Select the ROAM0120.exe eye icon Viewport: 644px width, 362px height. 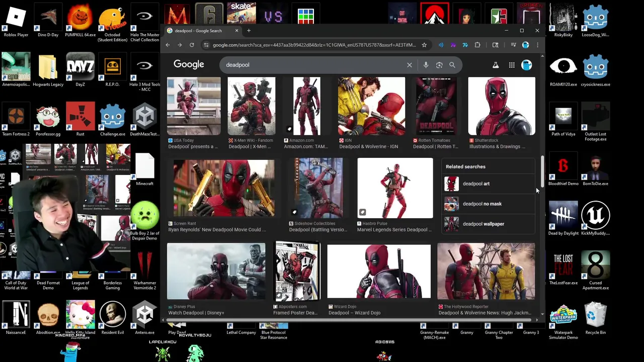[563, 70]
